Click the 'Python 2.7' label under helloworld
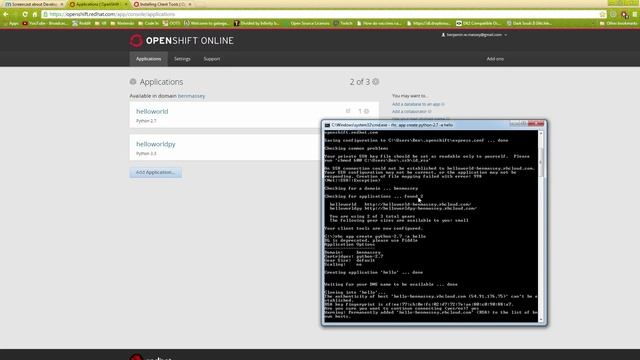640x360 pixels. (146, 121)
